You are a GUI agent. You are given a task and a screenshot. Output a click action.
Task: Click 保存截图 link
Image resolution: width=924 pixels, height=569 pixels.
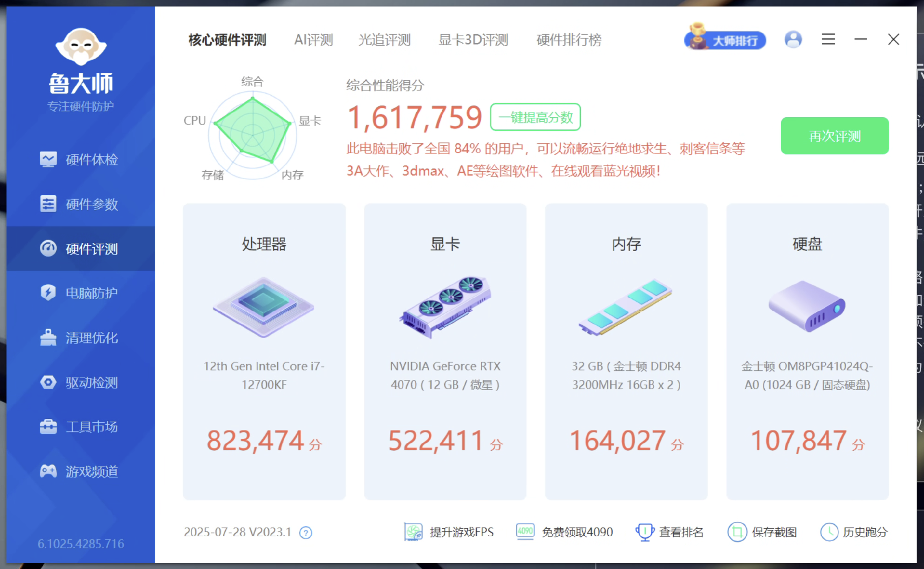point(774,532)
